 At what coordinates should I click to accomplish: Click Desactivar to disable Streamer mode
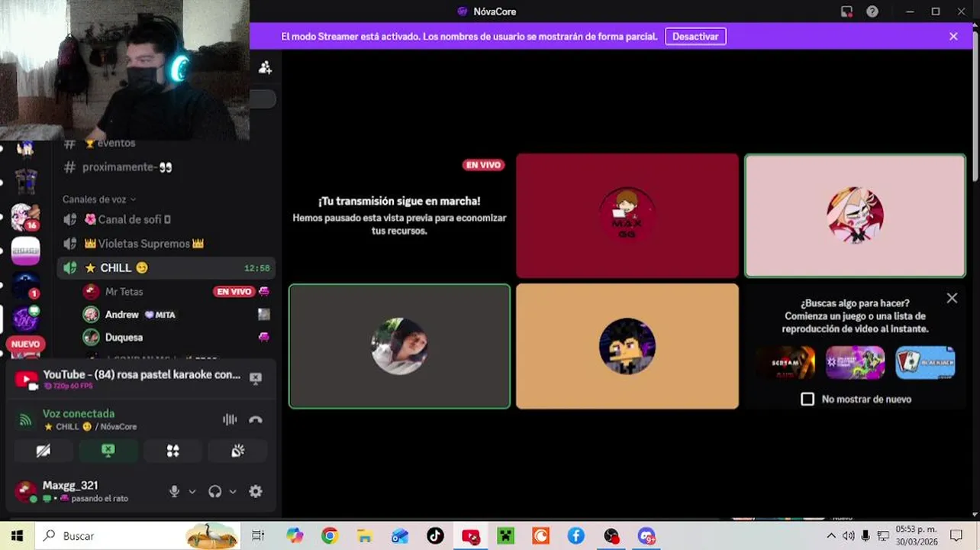(695, 37)
